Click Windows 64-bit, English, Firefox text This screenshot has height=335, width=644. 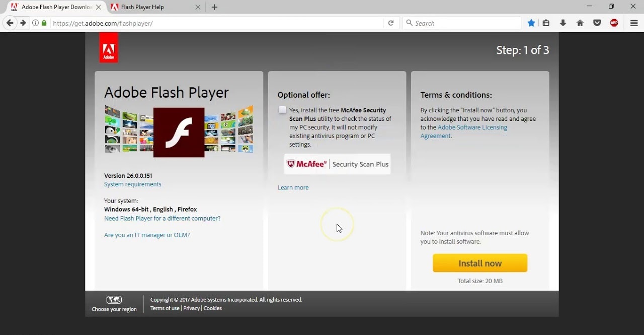(x=150, y=210)
